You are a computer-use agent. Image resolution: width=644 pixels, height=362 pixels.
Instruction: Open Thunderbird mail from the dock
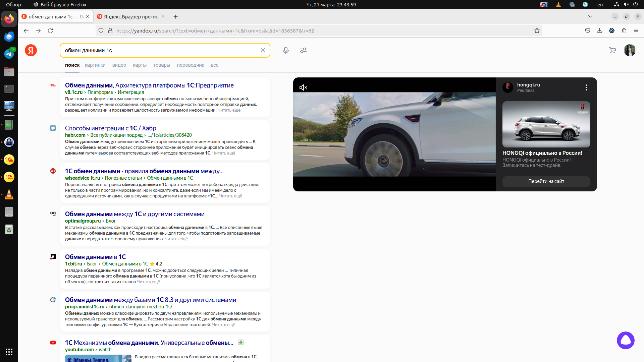(x=9, y=37)
